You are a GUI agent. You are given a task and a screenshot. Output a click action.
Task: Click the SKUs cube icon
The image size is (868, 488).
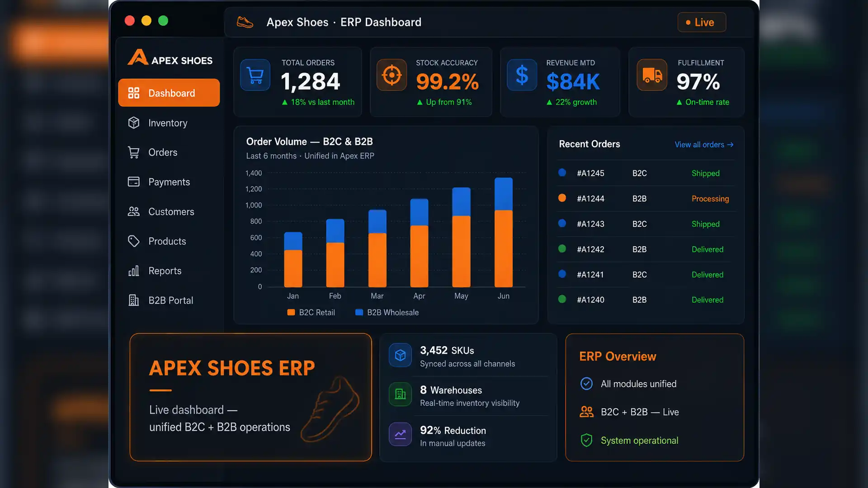click(x=400, y=356)
